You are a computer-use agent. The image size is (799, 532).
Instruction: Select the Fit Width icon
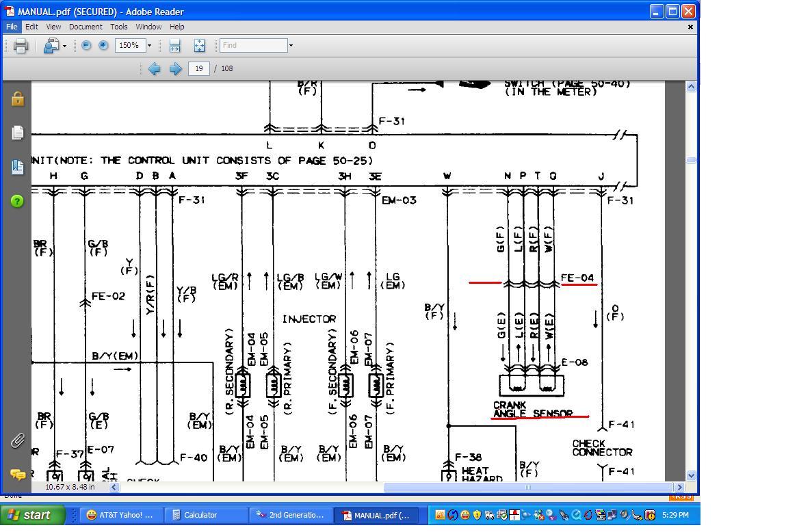tap(175, 46)
